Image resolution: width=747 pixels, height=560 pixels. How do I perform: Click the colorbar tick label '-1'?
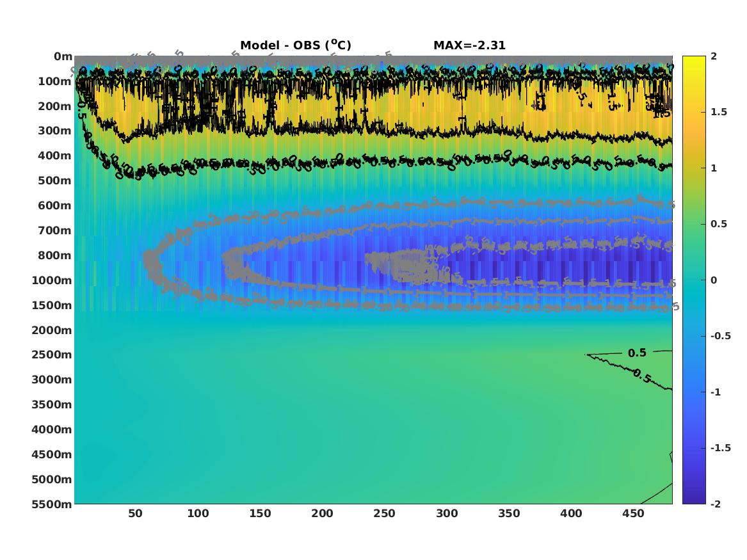point(716,392)
